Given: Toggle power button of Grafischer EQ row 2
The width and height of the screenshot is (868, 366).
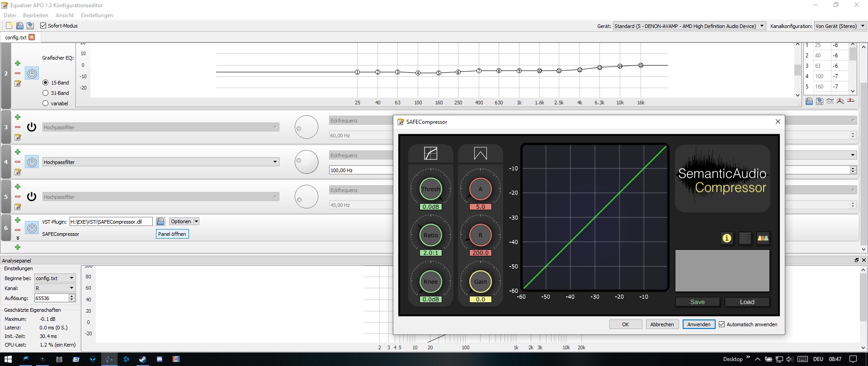Looking at the screenshot, I should [32, 73].
